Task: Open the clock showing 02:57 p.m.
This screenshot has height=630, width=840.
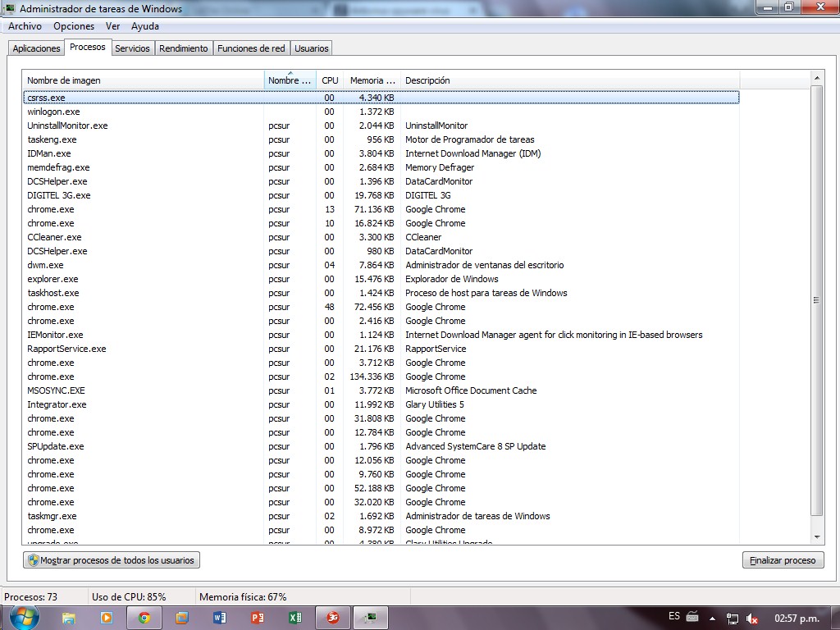Action: point(797,619)
